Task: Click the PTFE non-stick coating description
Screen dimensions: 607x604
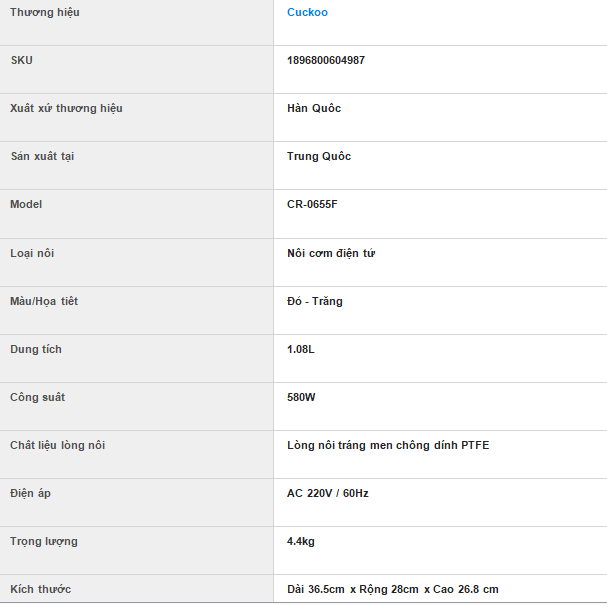Action: [388, 445]
